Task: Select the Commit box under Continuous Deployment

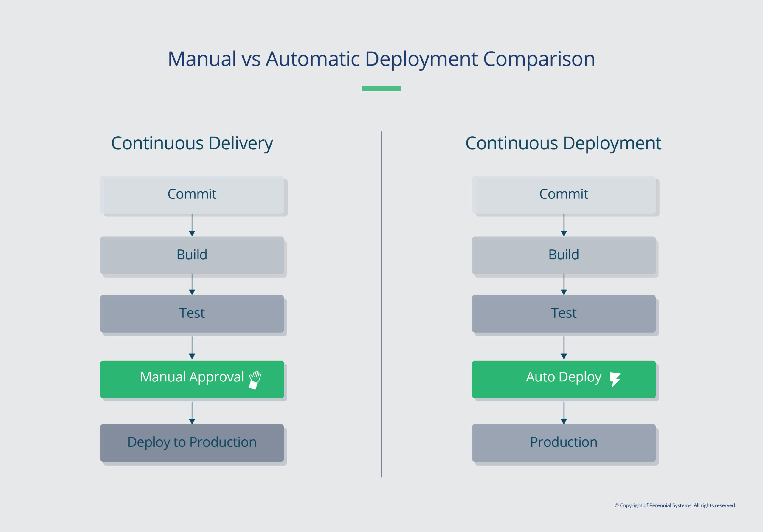Action: 564,194
